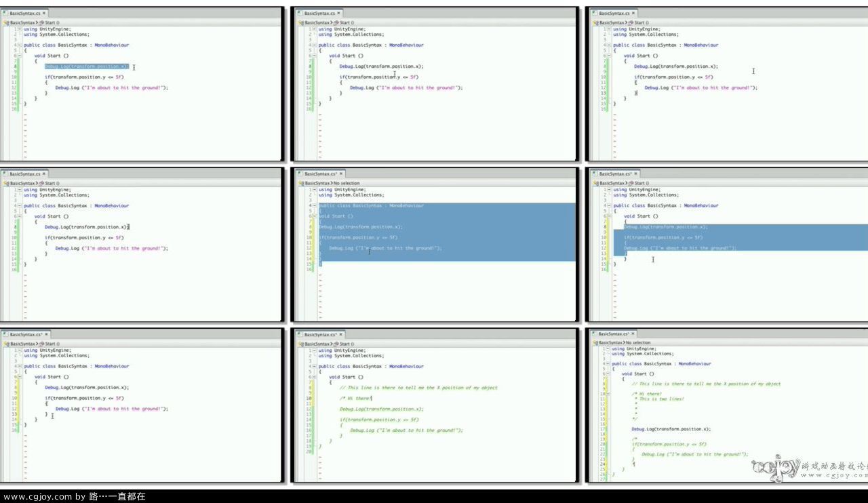Click highlighted Debug.Log(transform.position.x) where lines 8–13 are selected
The image size is (868, 503).
coord(666,227)
